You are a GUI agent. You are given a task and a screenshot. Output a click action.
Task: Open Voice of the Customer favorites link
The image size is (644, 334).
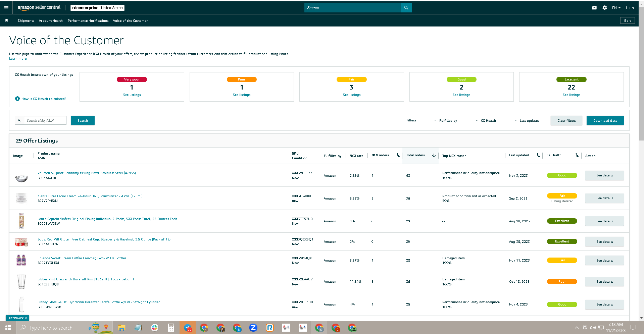tap(130, 20)
